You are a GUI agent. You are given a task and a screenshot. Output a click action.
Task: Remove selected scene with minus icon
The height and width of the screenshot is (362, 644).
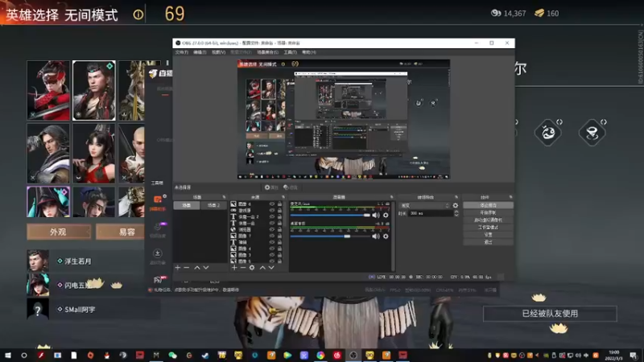pyautogui.click(x=187, y=268)
